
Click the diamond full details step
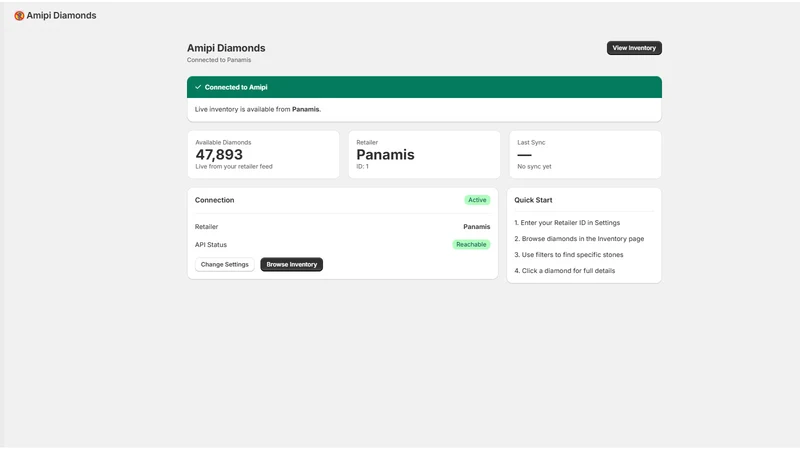(564, 271)
